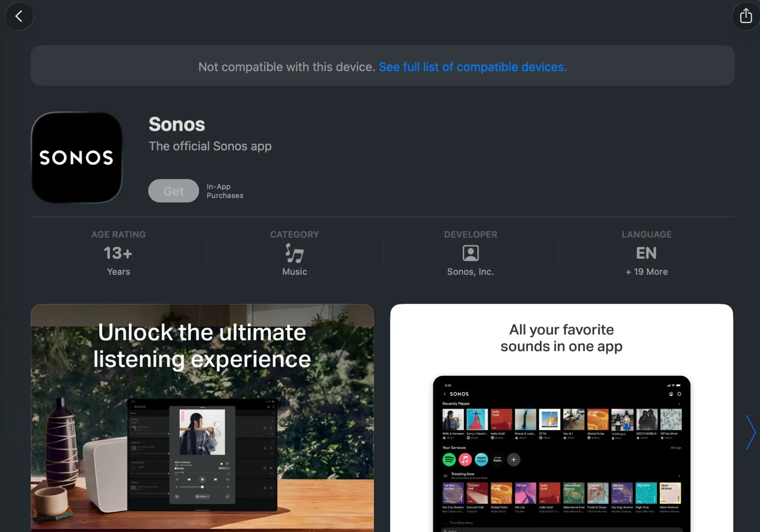Screen dimensions: 760x532
Task: Advance screenshots with the right chevron
Action: [x=750, y=432]
